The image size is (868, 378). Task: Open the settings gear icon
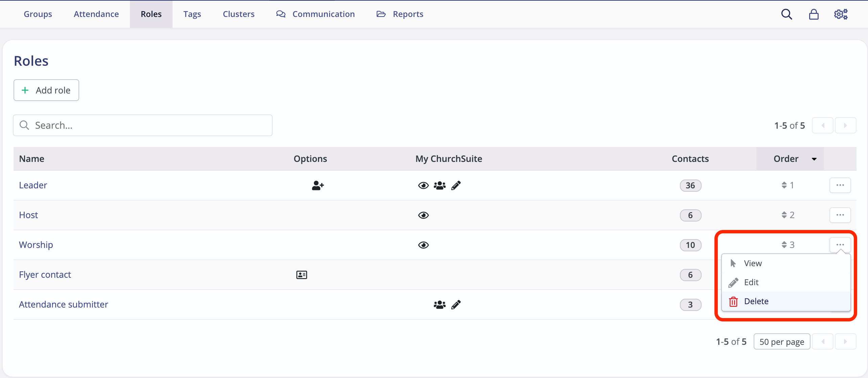coord(841,14)
